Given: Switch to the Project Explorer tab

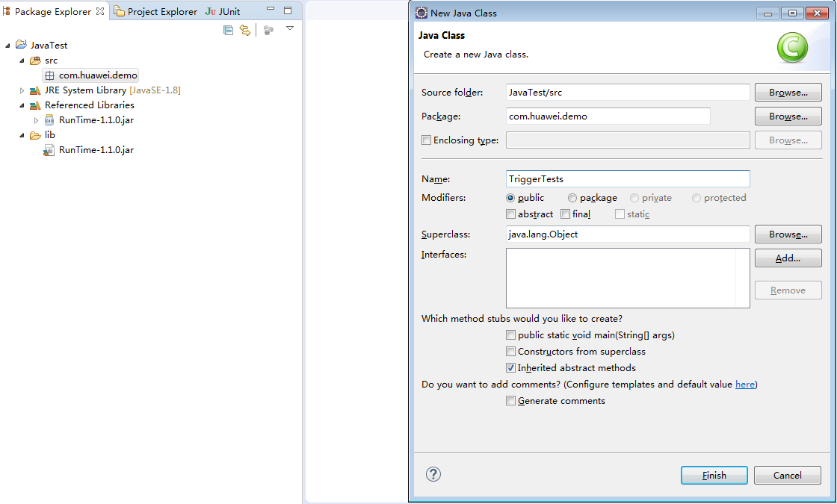Looking at the screenshot, I should coord(155,11).
